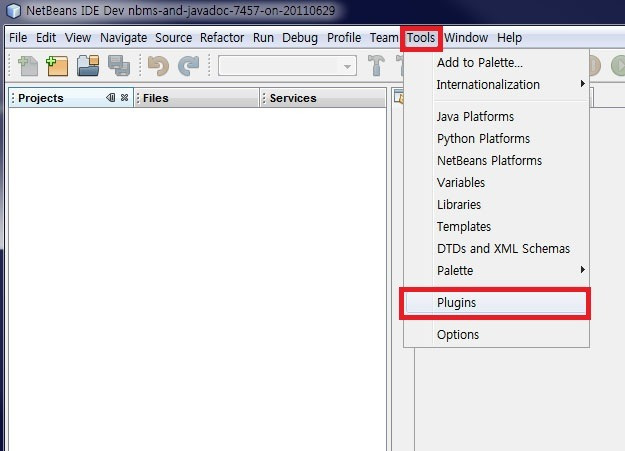Click the New Project toolbar icon
Viewport: 625px width, 451px height.
click(x=57, y=66)
